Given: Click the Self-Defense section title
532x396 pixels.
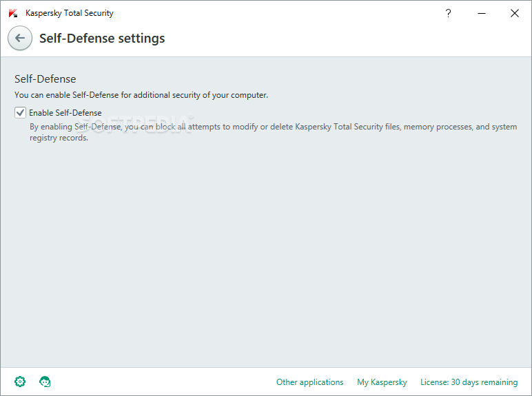Looking at the screenshot, I should click(45, 79).
